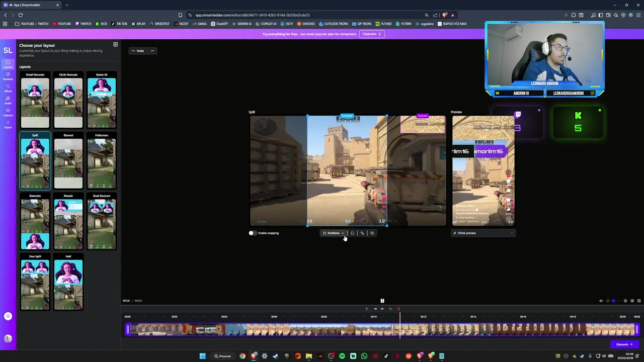The width and height of the screenshot is (644, 362).
Task: Click the bookmark icon in address bar
Action: (x=180, y=15)
